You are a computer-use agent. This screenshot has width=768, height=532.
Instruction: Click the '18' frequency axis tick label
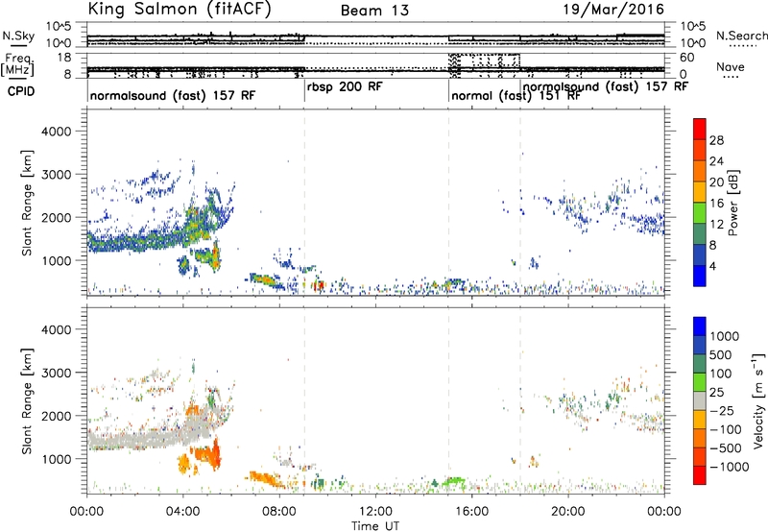coord(65,58)
